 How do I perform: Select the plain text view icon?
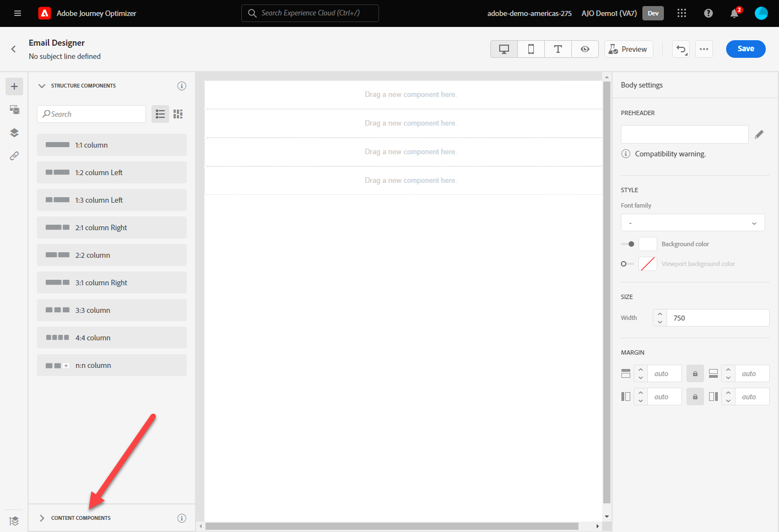558,49
